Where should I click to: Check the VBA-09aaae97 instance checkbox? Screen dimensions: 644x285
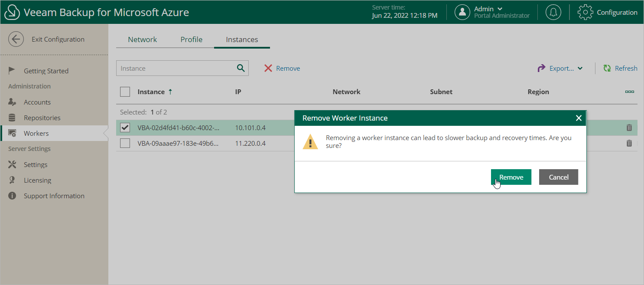pos(125,143)
